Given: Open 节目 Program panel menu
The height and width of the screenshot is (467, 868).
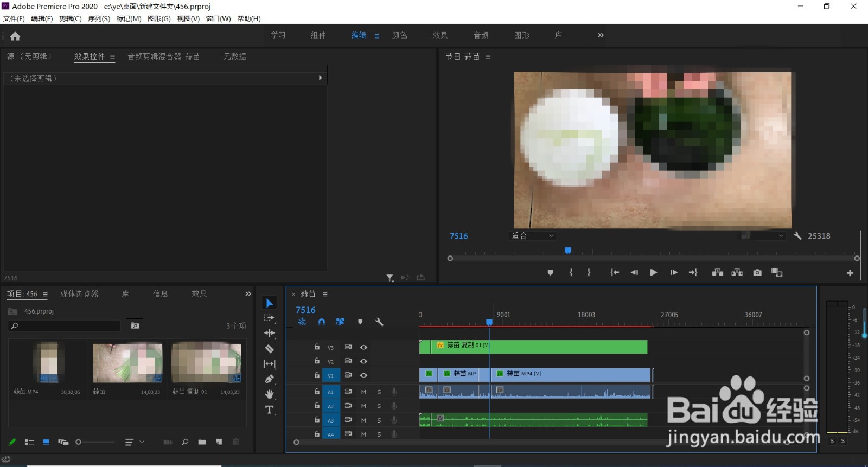Looking at the screenshot, I should (488, 57).
